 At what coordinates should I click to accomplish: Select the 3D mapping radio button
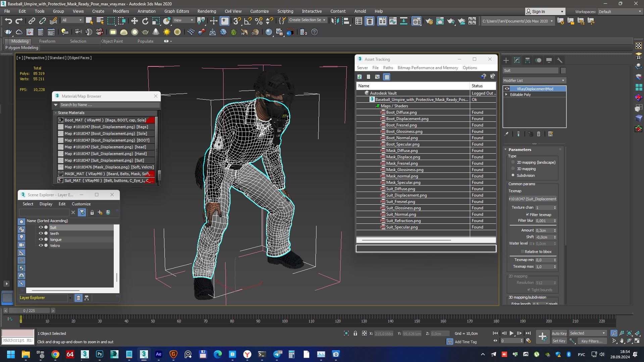[513, 169]
